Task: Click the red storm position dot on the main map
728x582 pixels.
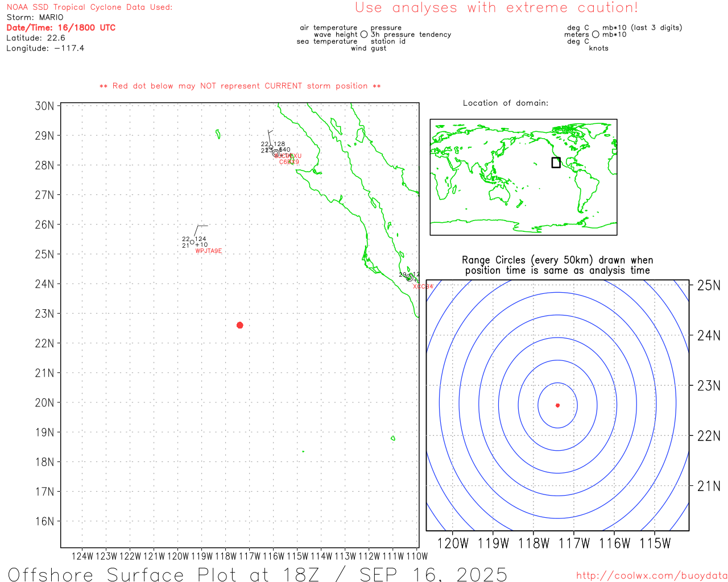Action: click(239, 325)
